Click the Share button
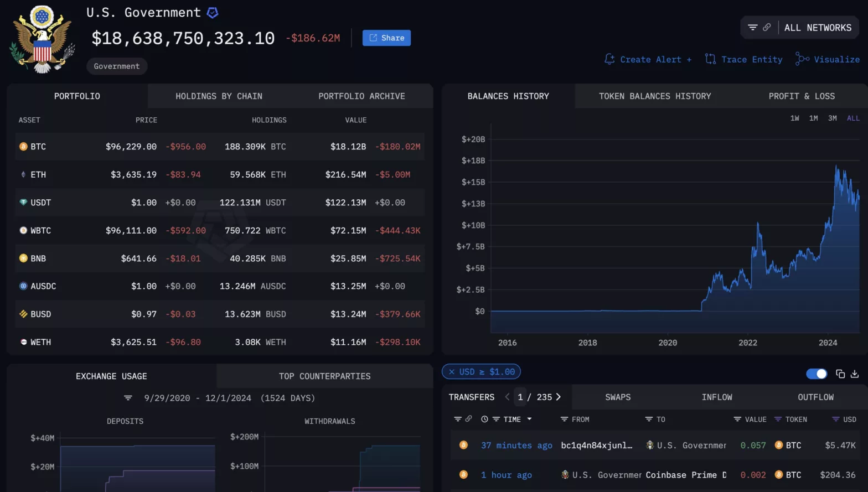 [x=386, y=38]
